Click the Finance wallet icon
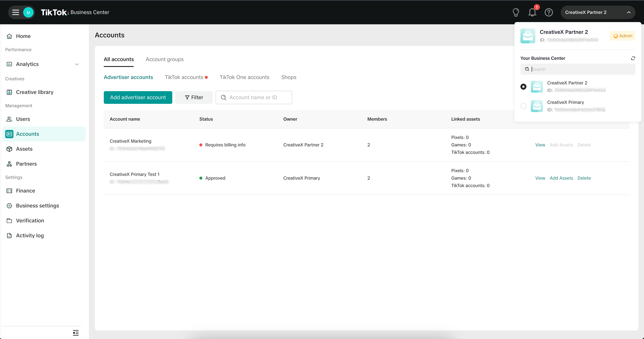This screenshot has height=339, width=644. pos(9,191)
